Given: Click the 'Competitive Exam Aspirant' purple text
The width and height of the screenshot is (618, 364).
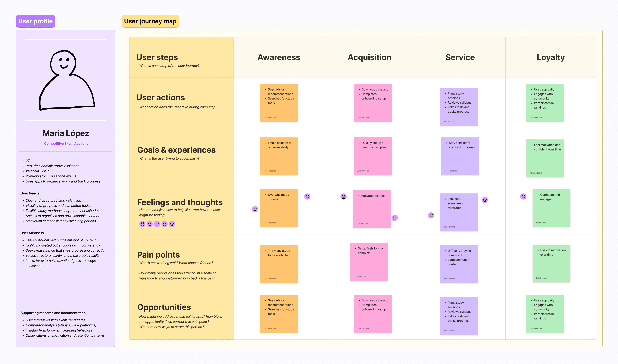Looking at the screenshot, I should click(66, 144).
